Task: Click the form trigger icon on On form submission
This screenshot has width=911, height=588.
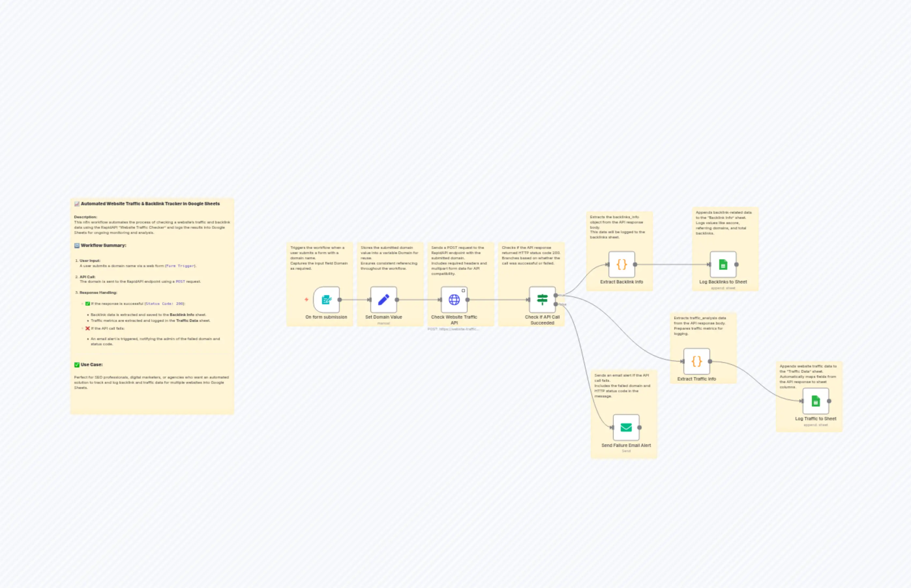Action: (326, 300)
